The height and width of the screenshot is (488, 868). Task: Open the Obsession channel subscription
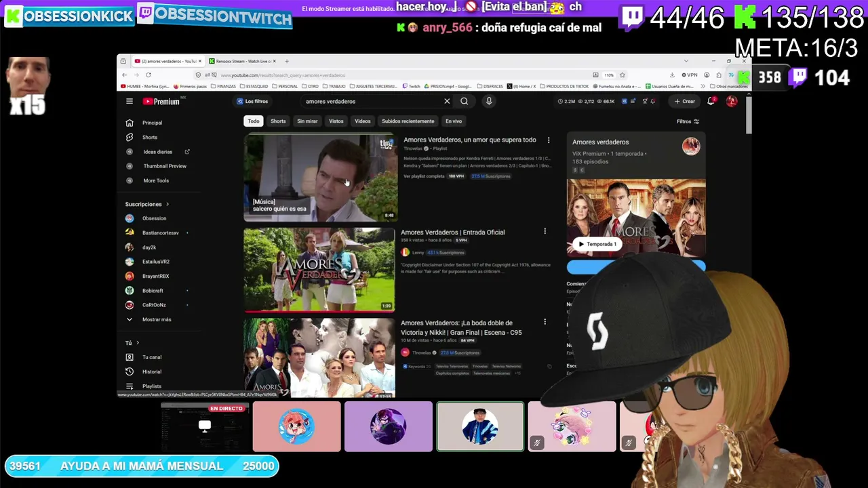coord(153,218)
